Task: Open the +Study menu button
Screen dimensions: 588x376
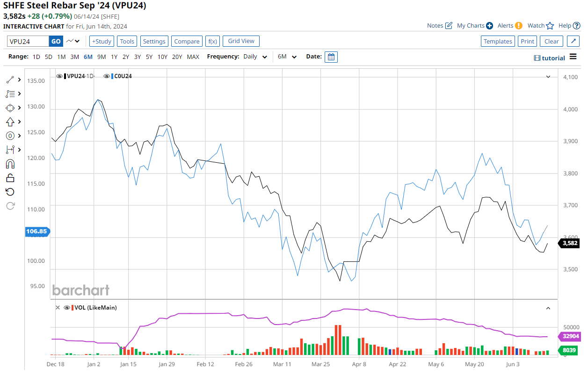Action: pos(102,41)
